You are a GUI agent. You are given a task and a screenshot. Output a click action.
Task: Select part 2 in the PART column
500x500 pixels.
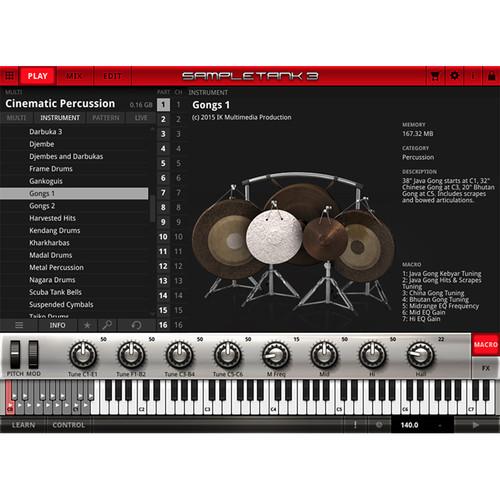163,119
